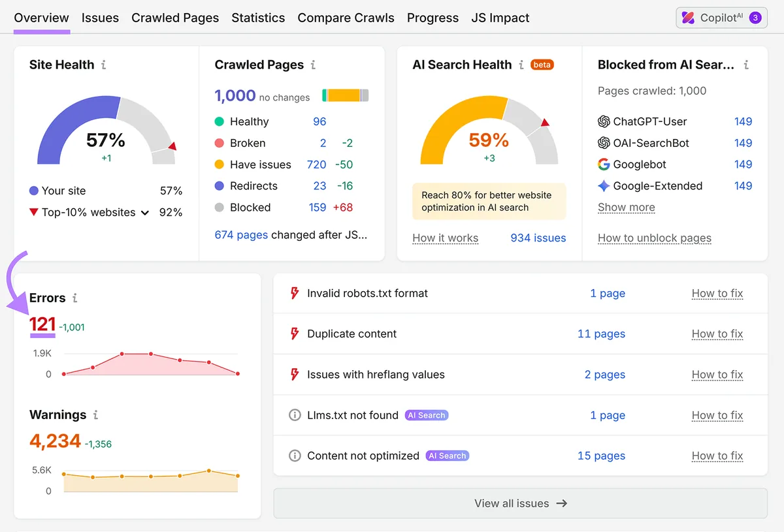This screenshot has width=784, height=532.
Task: Click the AI Search Health info icon
Action: pos(521,65)
